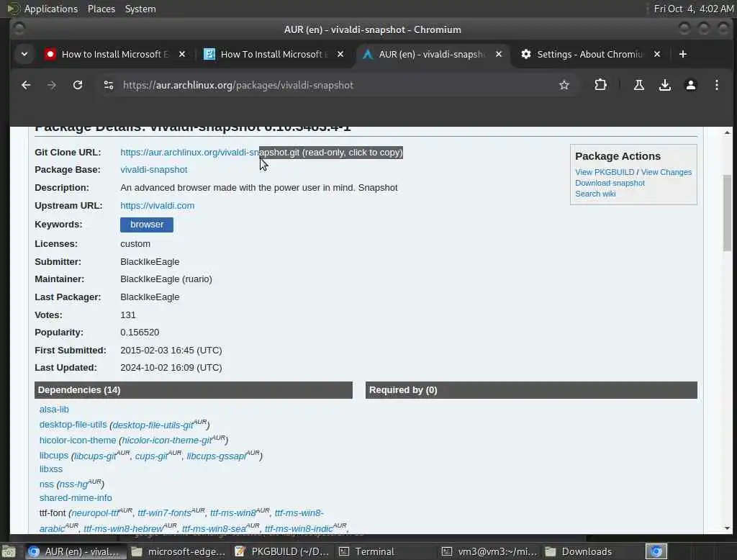The image size is (737, 560).
Task: Open the profile avatar icon
Action: tap(690, 85)
